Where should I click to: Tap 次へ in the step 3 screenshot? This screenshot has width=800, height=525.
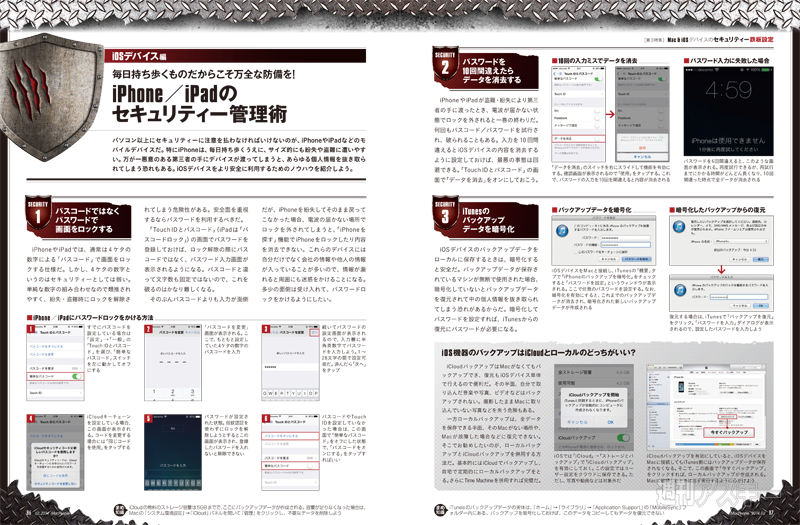pos(314,332)
